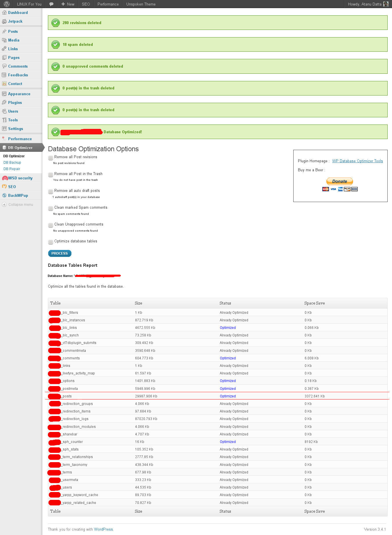Click the Feedbacks icon in sidebar
Image resolution: width=392 pixels, height=535 pixels.
click(4, 75)
